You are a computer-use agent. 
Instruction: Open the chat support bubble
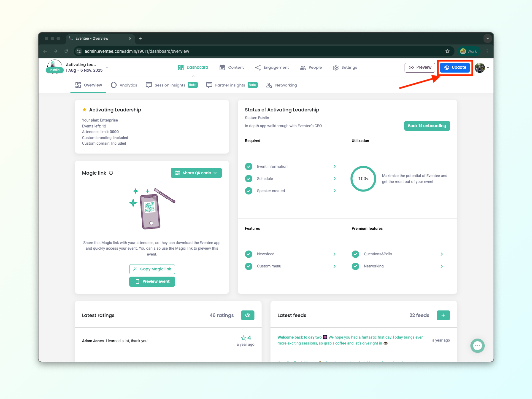tap(478, 346)
